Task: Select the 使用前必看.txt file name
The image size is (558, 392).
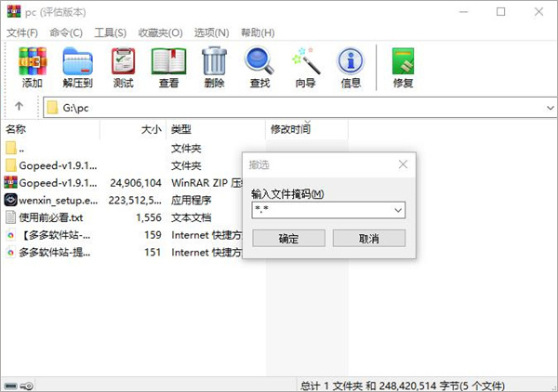Action: (51, 217)
